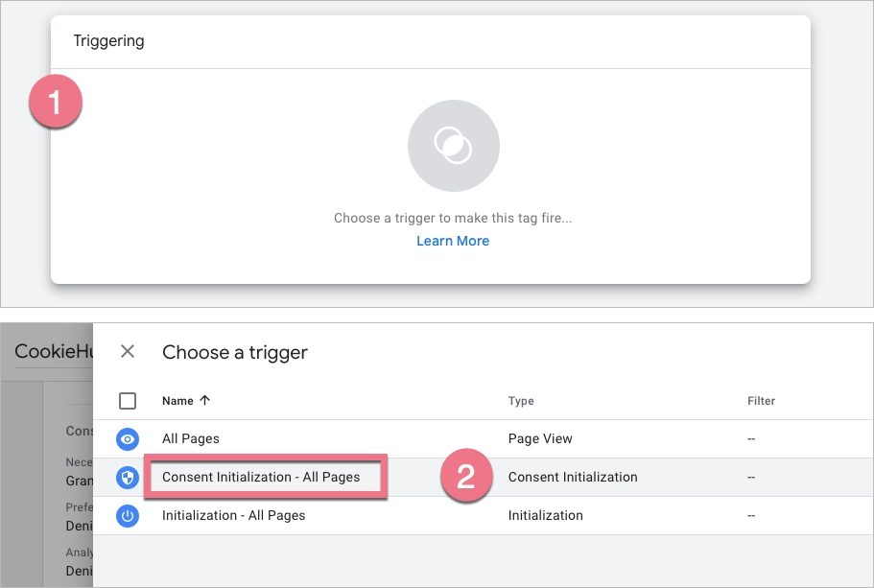874x588 pixels.
Task: Select the All Pages trigger name
Action: [191, 439]
